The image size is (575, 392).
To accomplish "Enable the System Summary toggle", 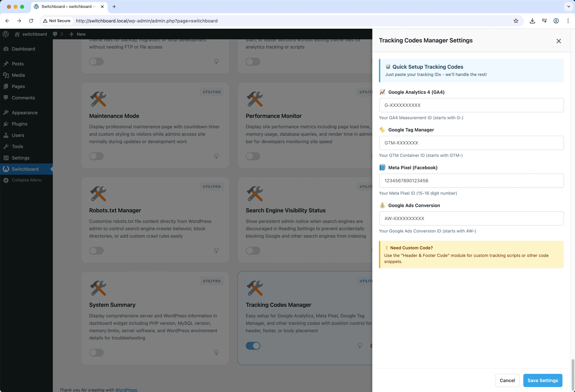I will [x=96, y=353].
